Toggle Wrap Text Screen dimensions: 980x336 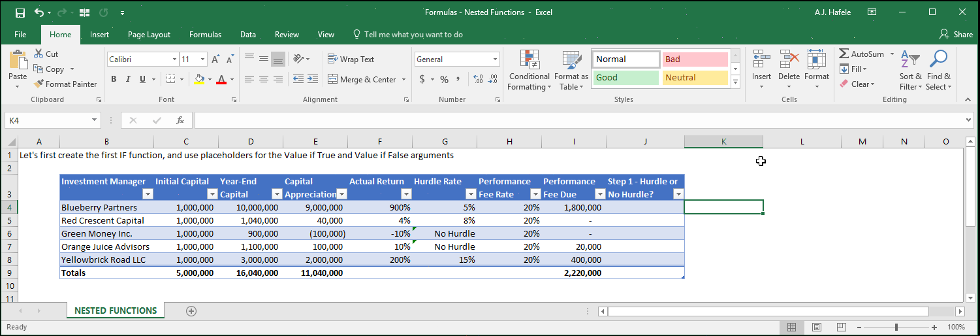tap(351, 59)
